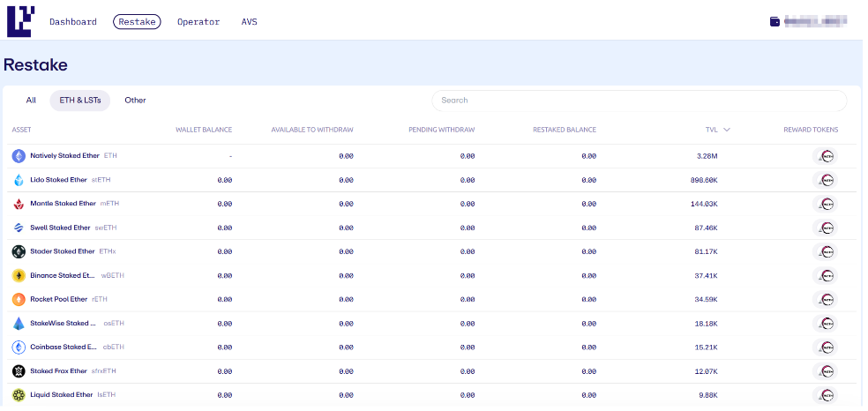
Task: Click the RESTAKED BALANCE column header
Action: point(565,130)
